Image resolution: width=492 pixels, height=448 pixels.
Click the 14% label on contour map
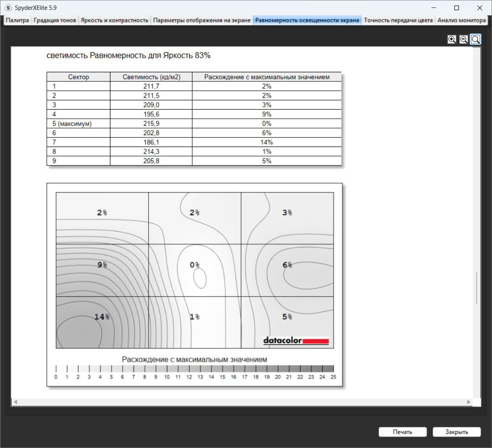coord(102,317)
